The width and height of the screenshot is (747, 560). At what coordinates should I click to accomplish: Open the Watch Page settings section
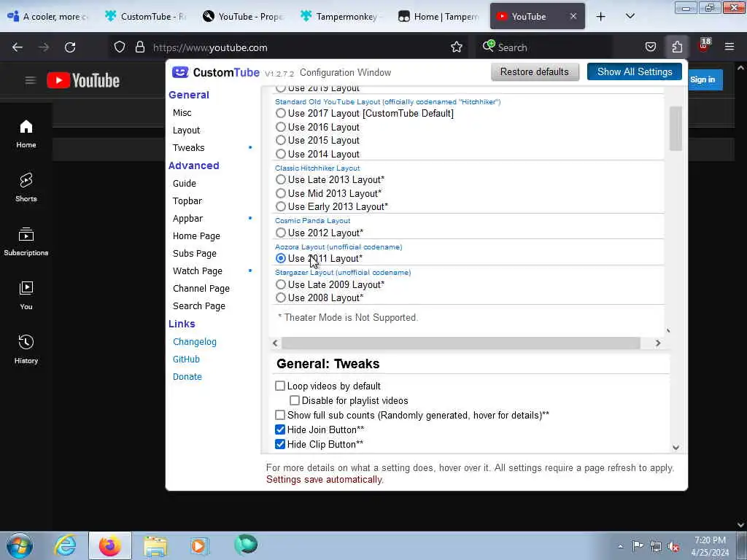pos(197,271)
